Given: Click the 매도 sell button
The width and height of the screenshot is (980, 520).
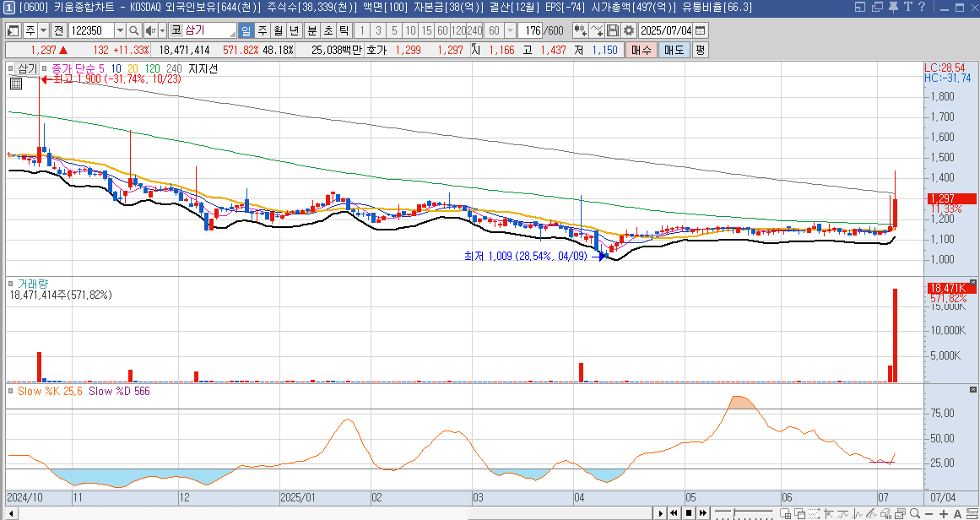Looking at the screenshot, I should coord(674,50).
